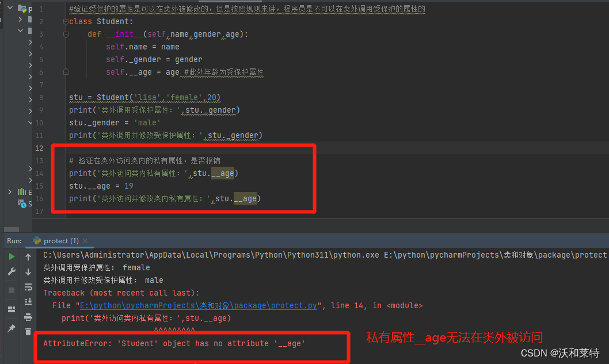The height and width of the screenshot is (364, 609).
Task: Click on 'self.__age = age' statement
Action: pos(143,72)
